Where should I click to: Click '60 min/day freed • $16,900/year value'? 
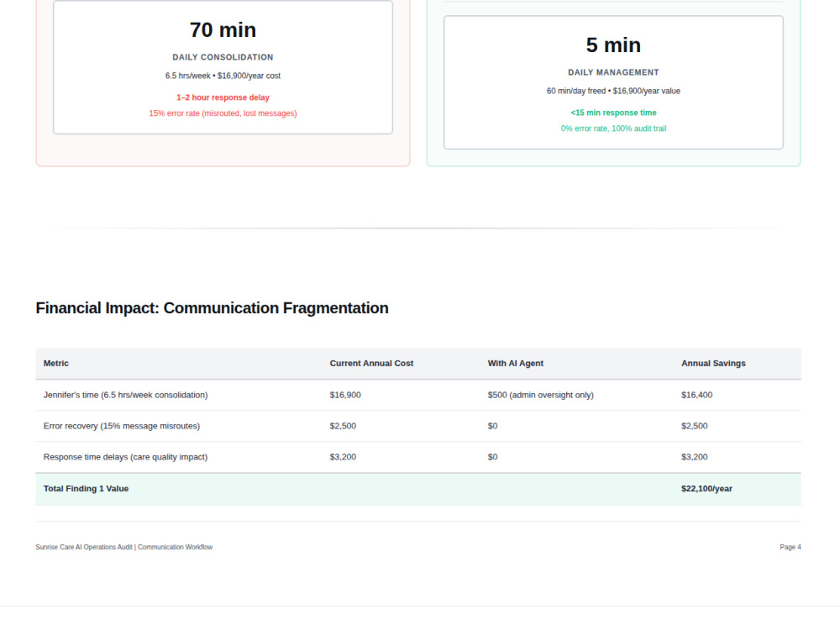click(x=613, y=91)
